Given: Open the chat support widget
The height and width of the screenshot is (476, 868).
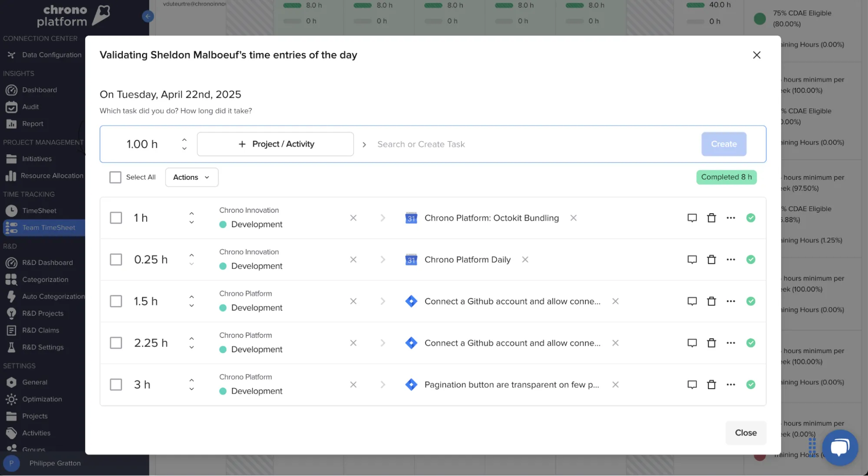Looking at the screenshot, I should click(x=840, y=447).
